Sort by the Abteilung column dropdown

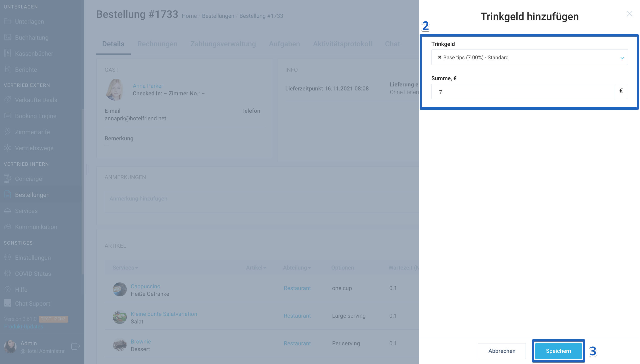coord(297,268)
